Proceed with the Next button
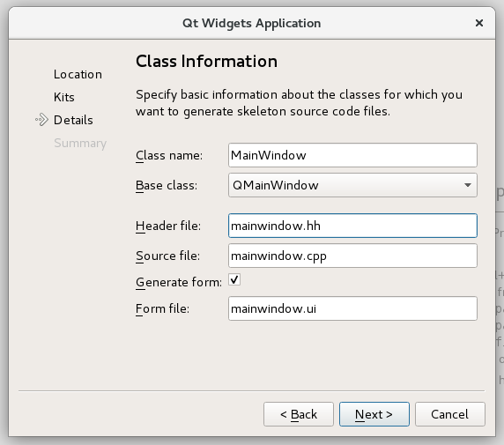 374,414
